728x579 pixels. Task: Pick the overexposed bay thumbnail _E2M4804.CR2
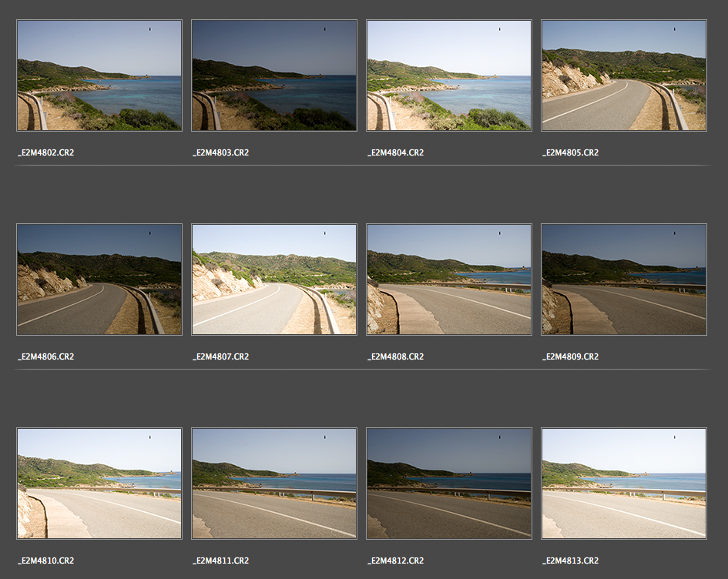point(449,75)
